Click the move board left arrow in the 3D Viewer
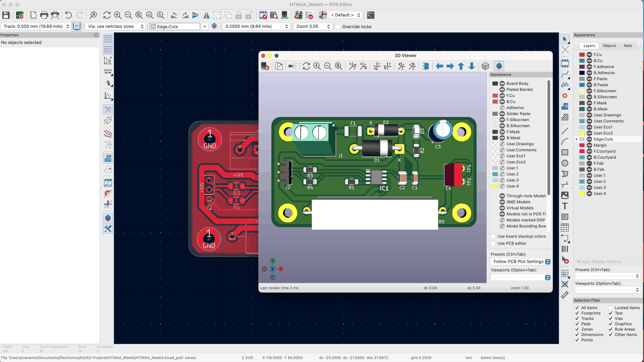The width and height of the screenshot is (644, 362). click(440, 66)
